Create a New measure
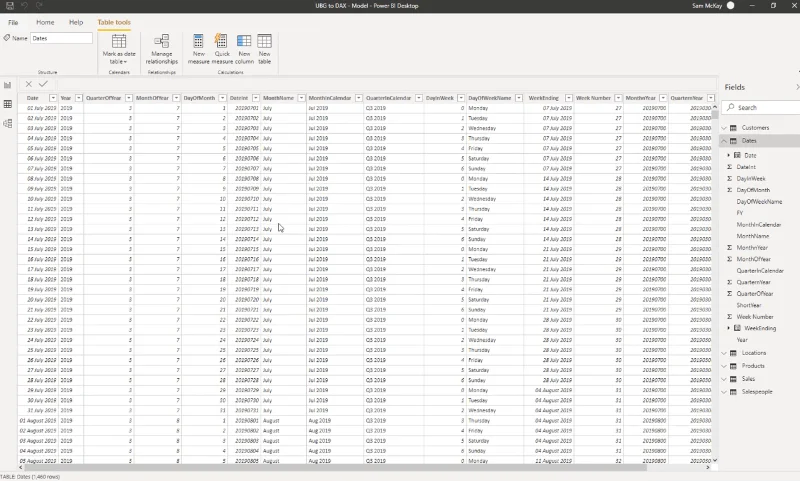 [x=198, y=49]
